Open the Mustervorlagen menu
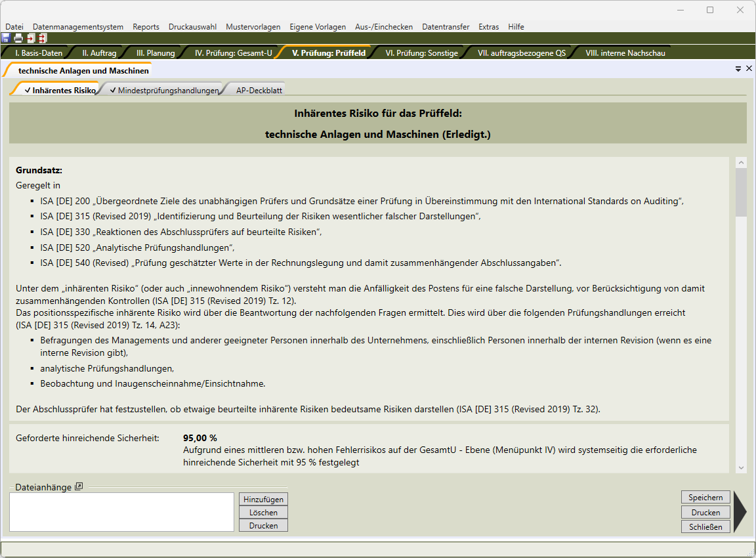This screenshot has width=756, height=558. point(253,27)
